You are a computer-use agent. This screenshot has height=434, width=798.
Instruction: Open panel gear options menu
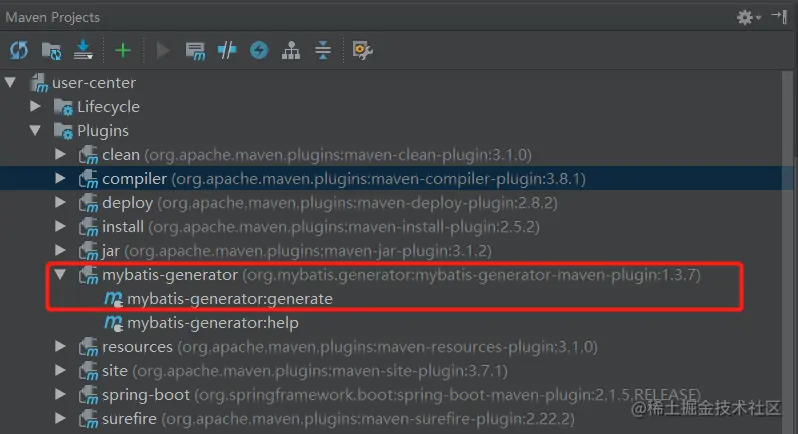coord(748,17)
